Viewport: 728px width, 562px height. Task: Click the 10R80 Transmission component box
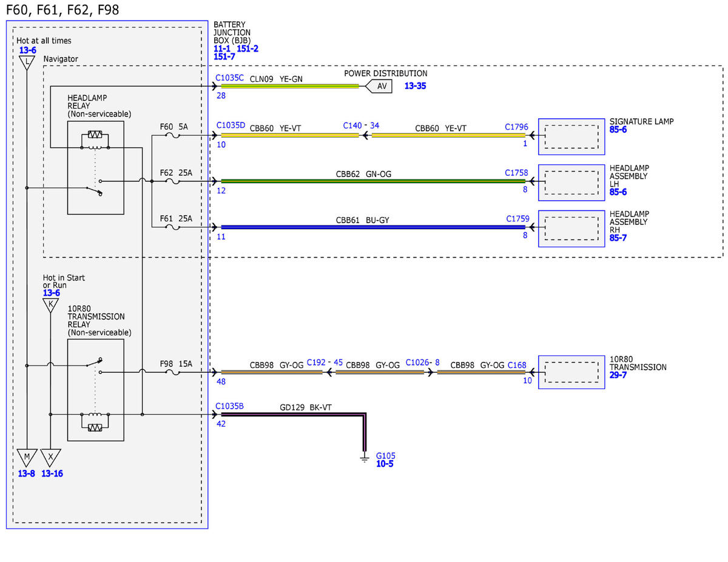[x=571, y=372]
